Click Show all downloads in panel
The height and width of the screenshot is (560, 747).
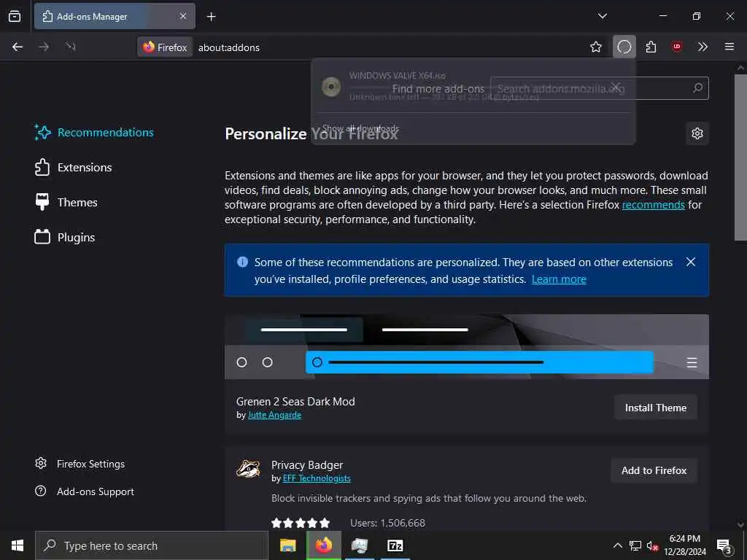(360, 128)
